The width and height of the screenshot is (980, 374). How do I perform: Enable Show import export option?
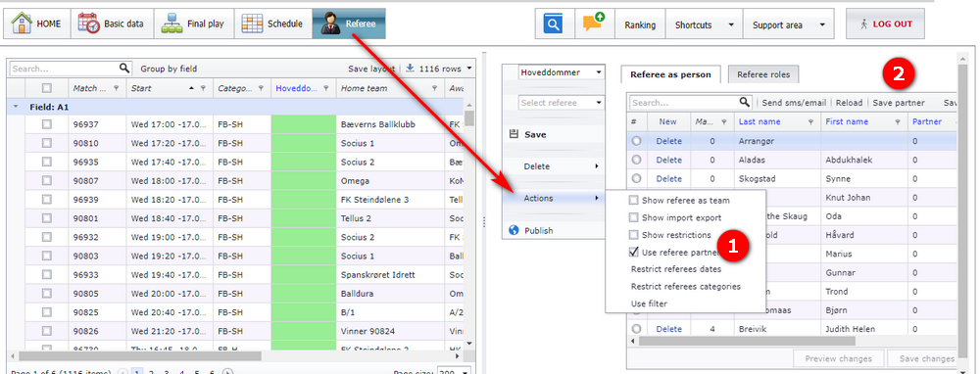[634, 218]
